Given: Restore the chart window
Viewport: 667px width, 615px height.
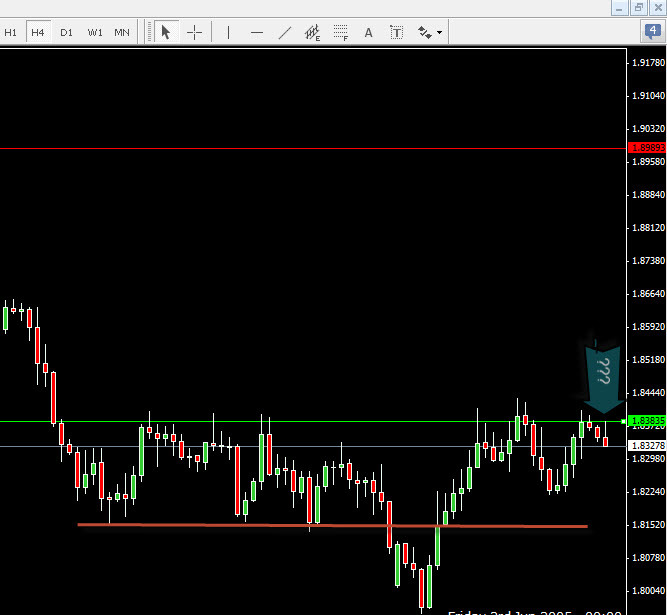Looking at the screenshot, I should coord(639,8).
